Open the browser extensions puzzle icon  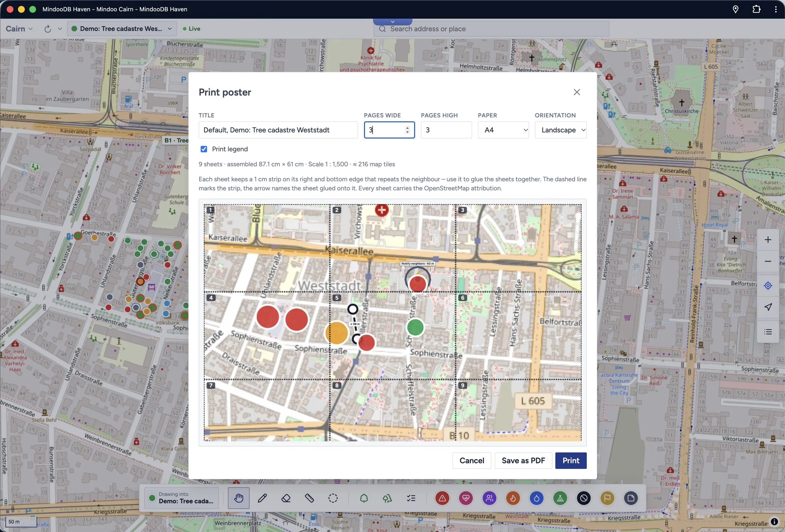click(x=756, y=9)
